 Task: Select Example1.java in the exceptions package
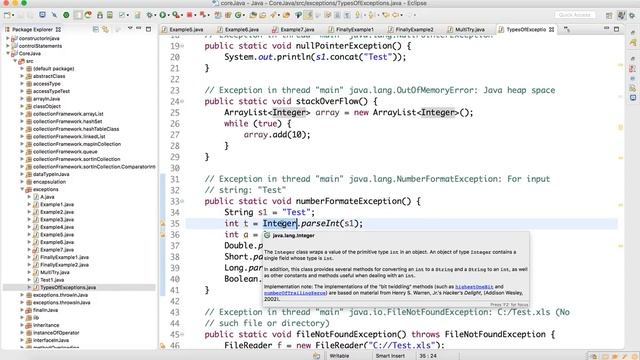pyautogui.click(x=57, y=204)
